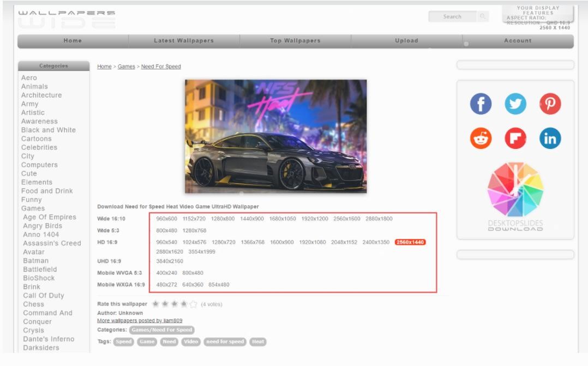The width and height of the screenshot is (588, 366).
Task: Share wallpaper on Facebook
Action: (481, 104)
